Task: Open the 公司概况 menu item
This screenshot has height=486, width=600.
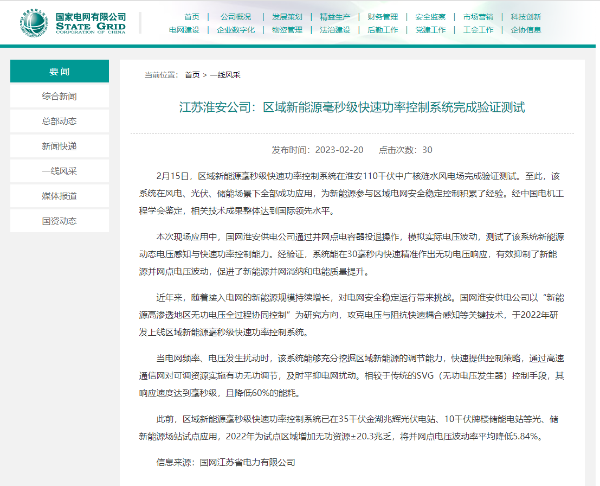Action: pos(236,17)
